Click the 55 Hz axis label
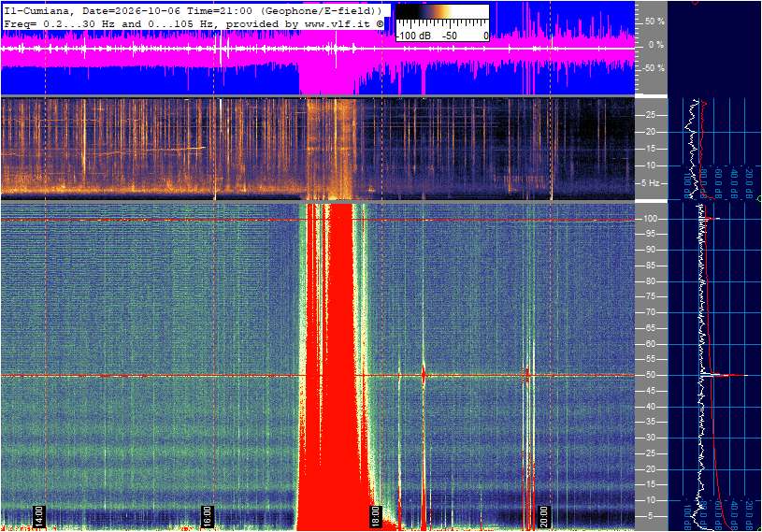 tap(650, 360)
